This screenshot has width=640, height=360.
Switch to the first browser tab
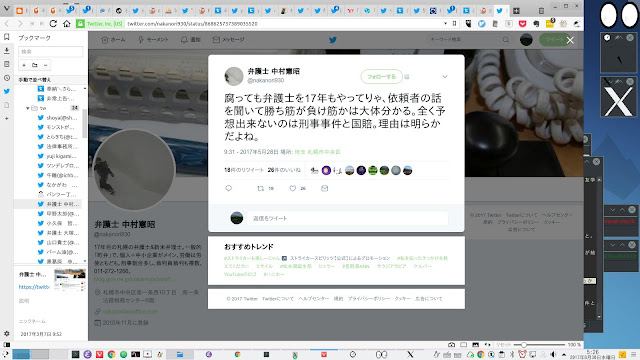[x=20, y=11]
